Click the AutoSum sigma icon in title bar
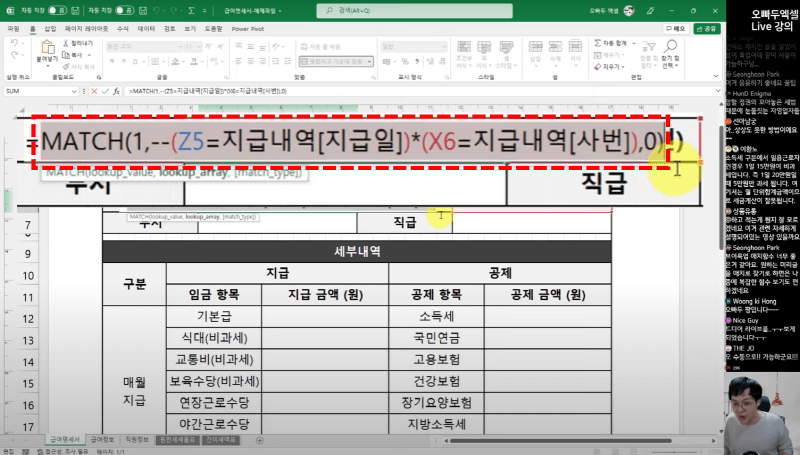 pyautogui.click(x=192, y=10)
